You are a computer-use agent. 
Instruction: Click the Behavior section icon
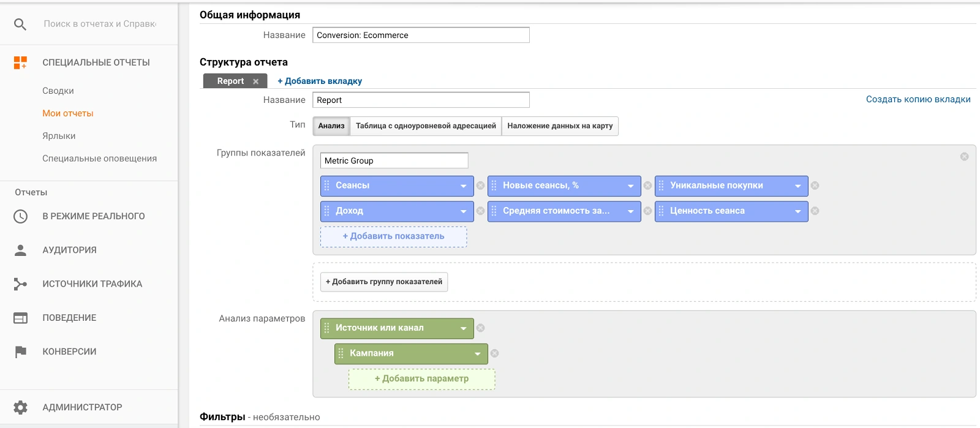pos(20,318)
